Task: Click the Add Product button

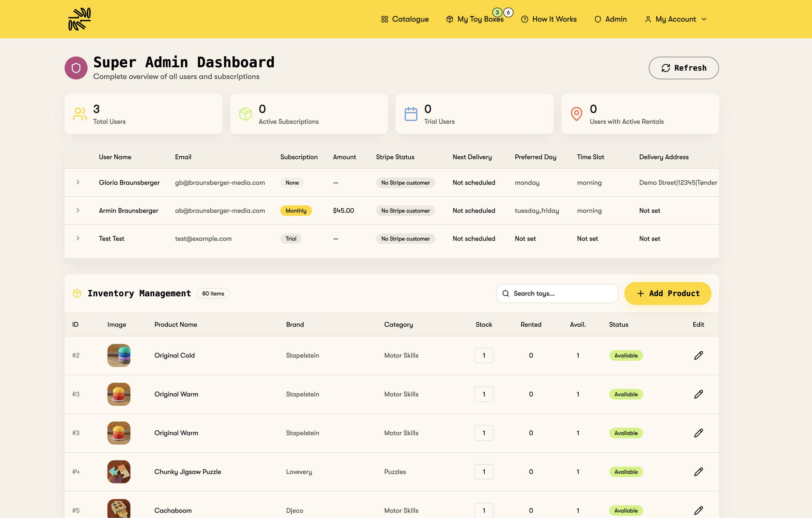Action: 668,293
